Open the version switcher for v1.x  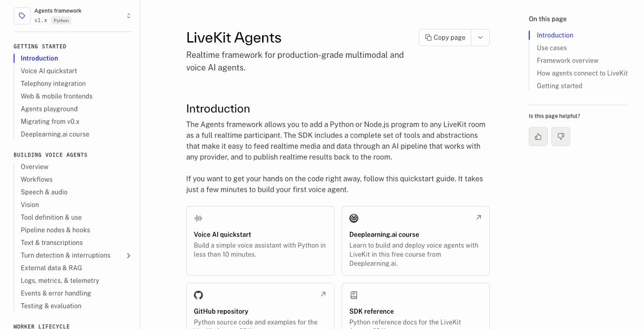point(128,16)
